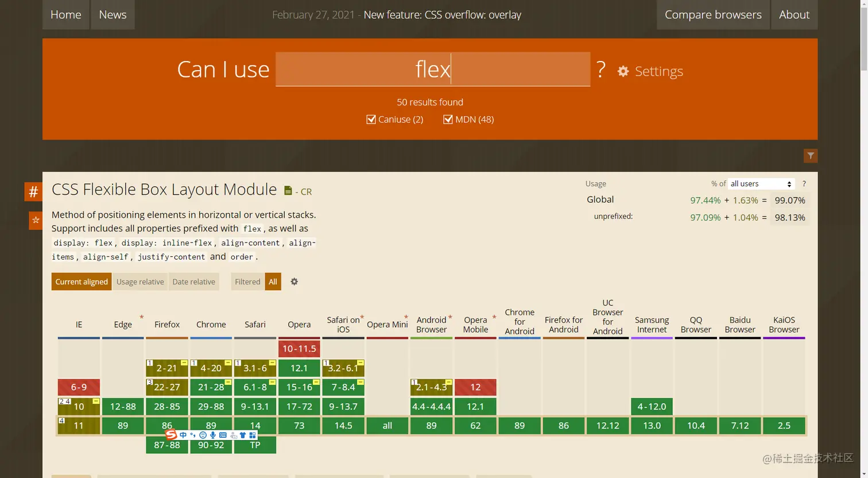This screenshot has height=478, width=868.
Task: Click the hash permalink icon
Action: (33, 192)
